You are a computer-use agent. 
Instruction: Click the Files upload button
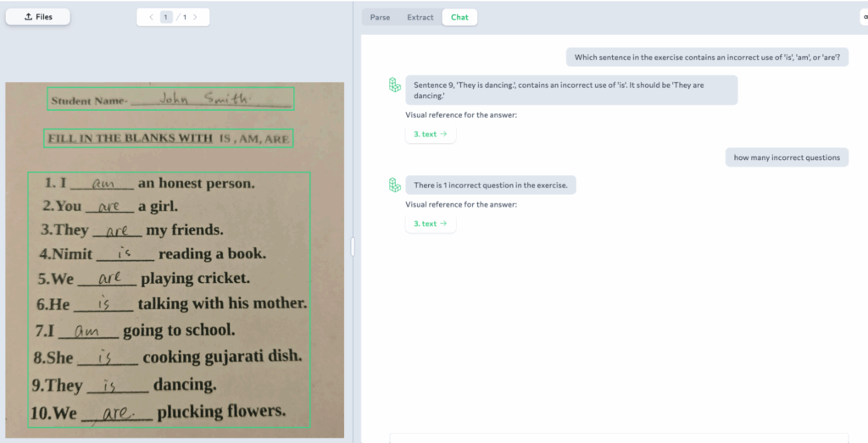(x=38, y=17)
